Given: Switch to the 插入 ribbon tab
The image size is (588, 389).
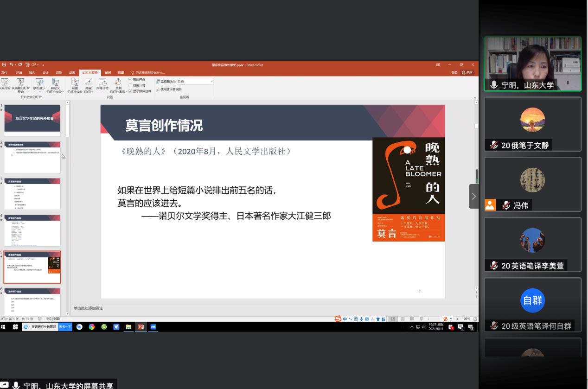Looking at the screenshot, I should coord(32,73).
